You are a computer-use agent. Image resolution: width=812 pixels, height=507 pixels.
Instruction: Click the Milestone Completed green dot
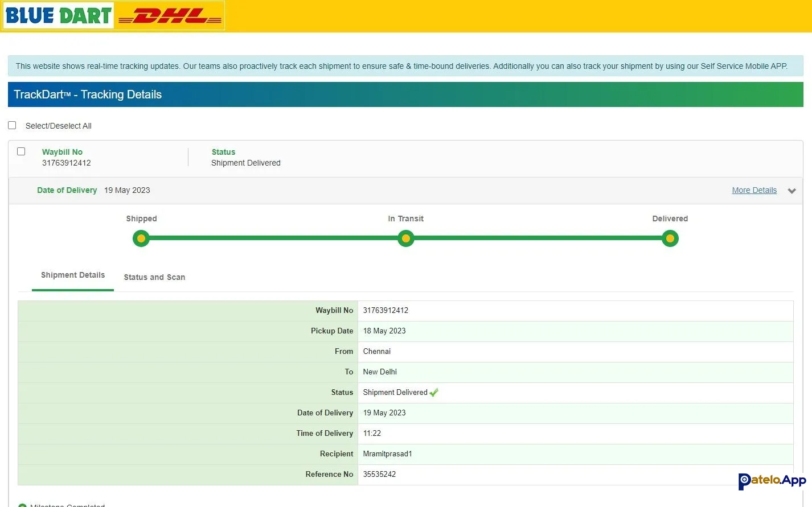pyautogui.click(x=22, y=505)
